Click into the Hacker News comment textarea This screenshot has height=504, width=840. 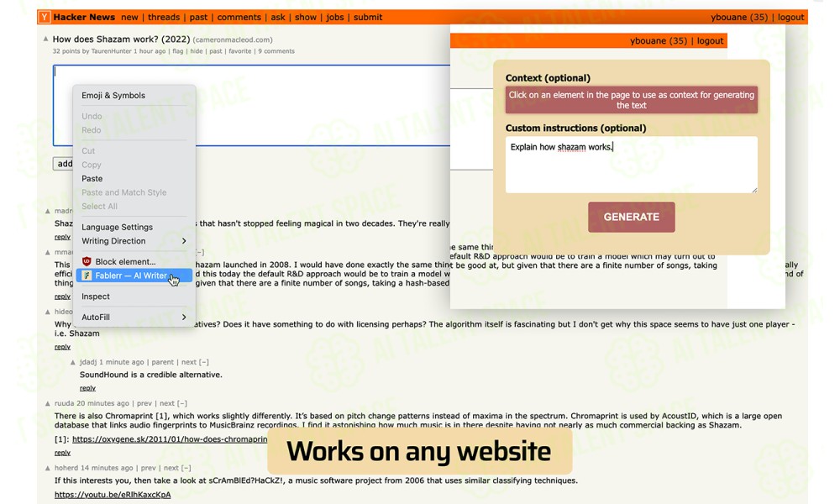251,106
